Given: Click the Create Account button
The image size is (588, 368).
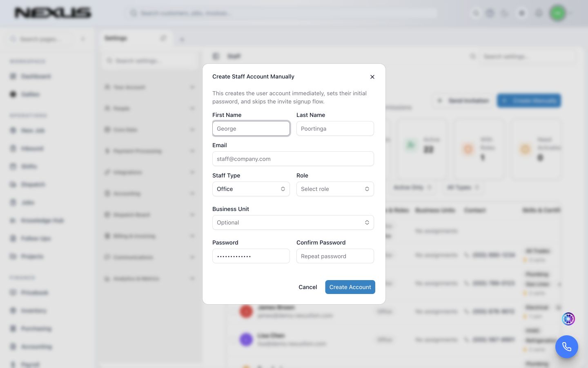Looking at the screenshot, I should coord(350,287).
